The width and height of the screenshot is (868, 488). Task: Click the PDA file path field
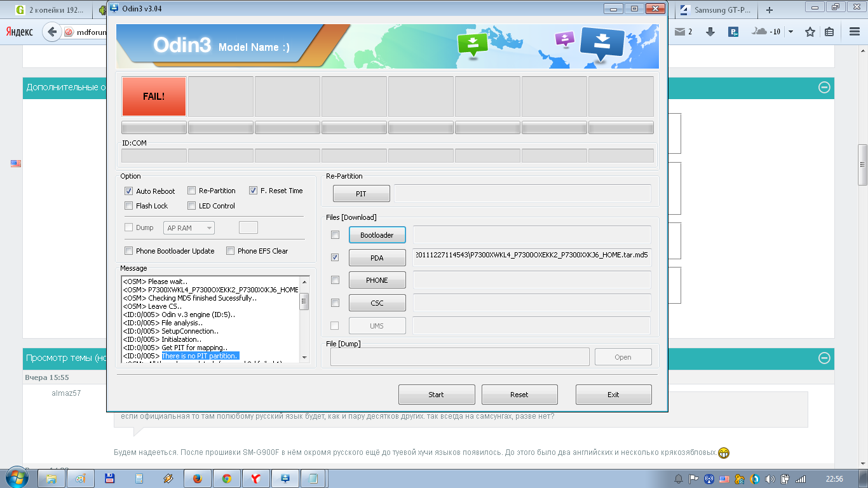point(532,257)
